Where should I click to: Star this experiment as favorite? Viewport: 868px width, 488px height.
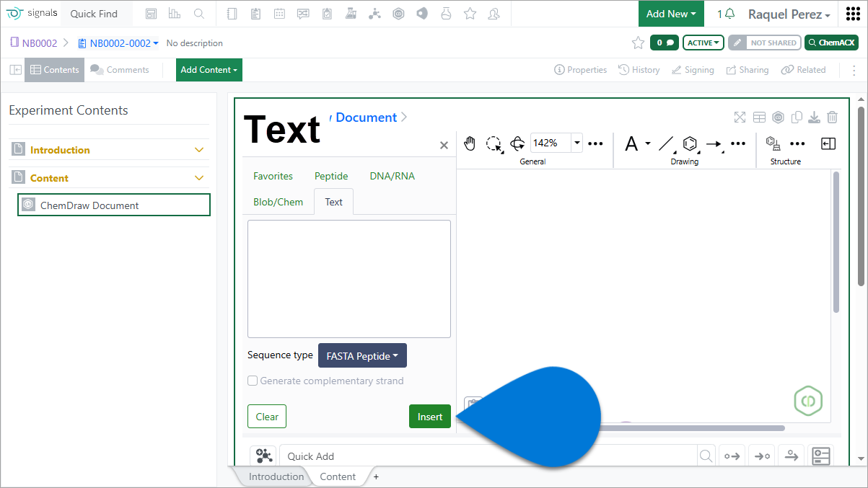pyautogui.click(x=638, y=43)
